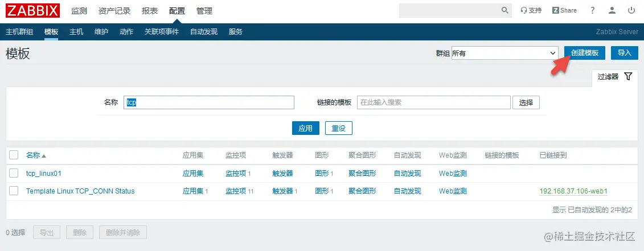This screenshot has width=644, height=251.
Task: Open the 192.168.37.106-web1 host link
Action: point(573,191)
